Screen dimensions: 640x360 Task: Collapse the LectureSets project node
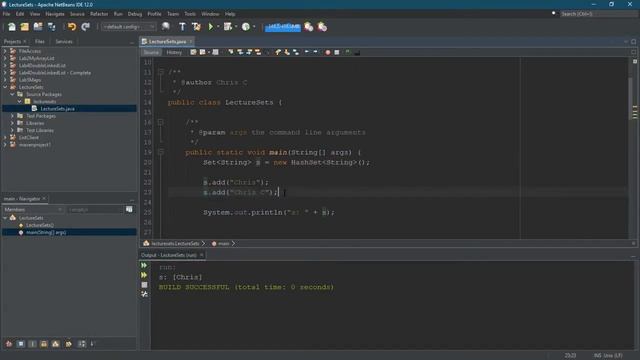point(5,87)
